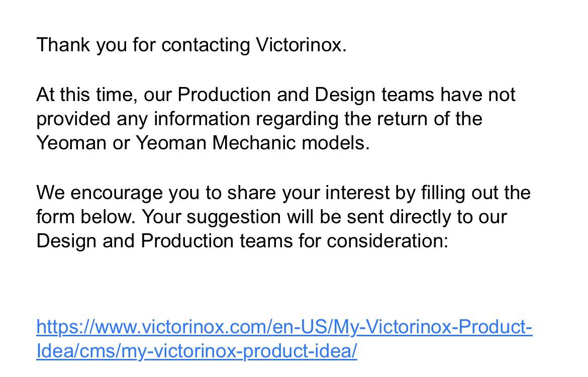Click the phrase 'form below.'

coord(86,217)
